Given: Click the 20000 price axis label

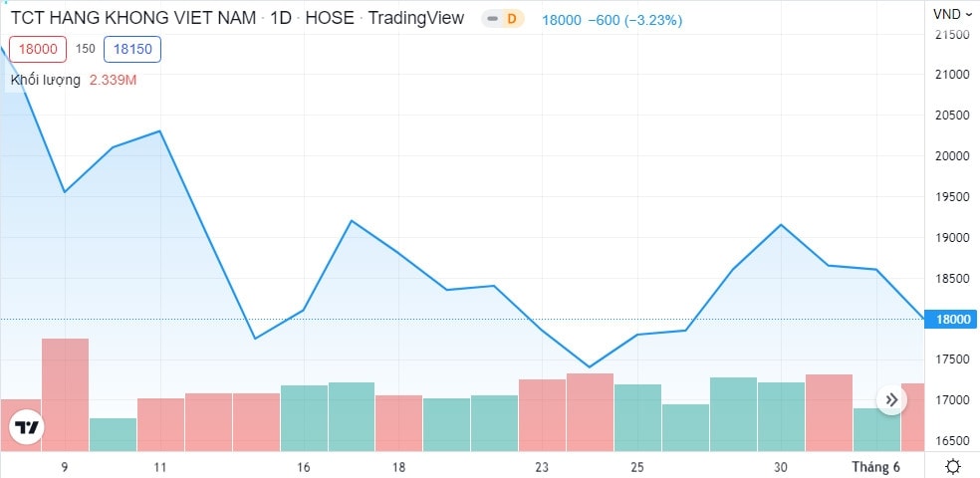Looking at the screenshot, I should point(952,155).
